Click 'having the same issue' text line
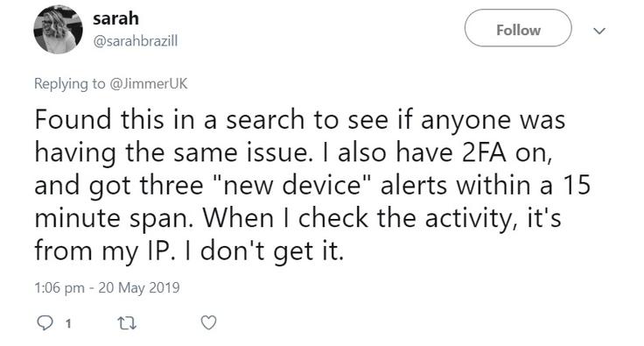644x346 pixels. pyautogui.click(x=171, y=153)
